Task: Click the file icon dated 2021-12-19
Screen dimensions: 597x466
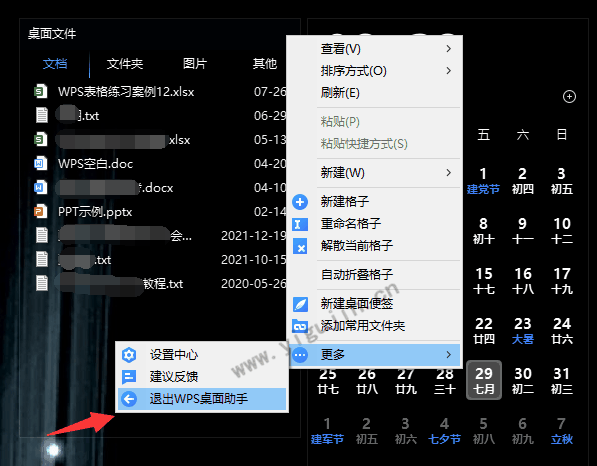Action: point(42,235)
